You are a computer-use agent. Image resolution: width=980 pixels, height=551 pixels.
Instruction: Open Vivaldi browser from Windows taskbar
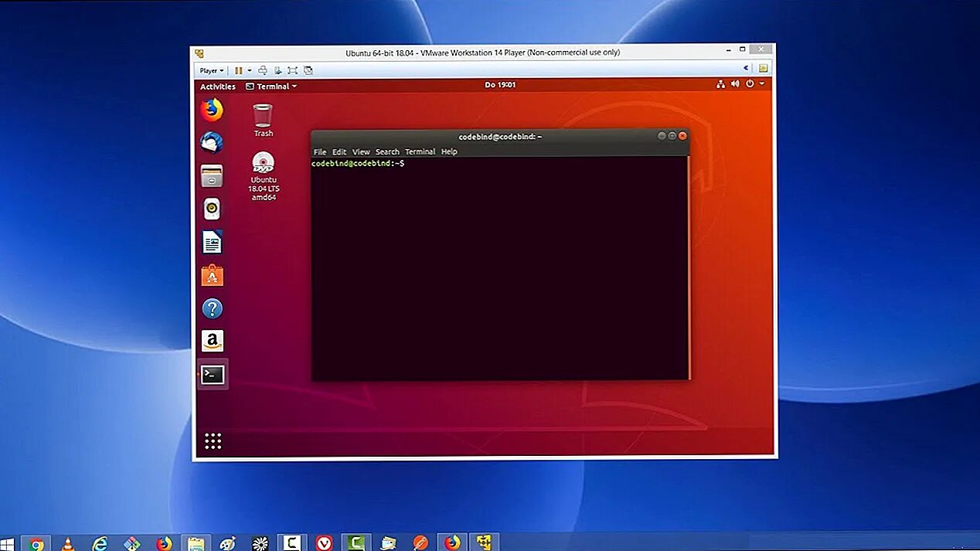[x=325, y=543]
